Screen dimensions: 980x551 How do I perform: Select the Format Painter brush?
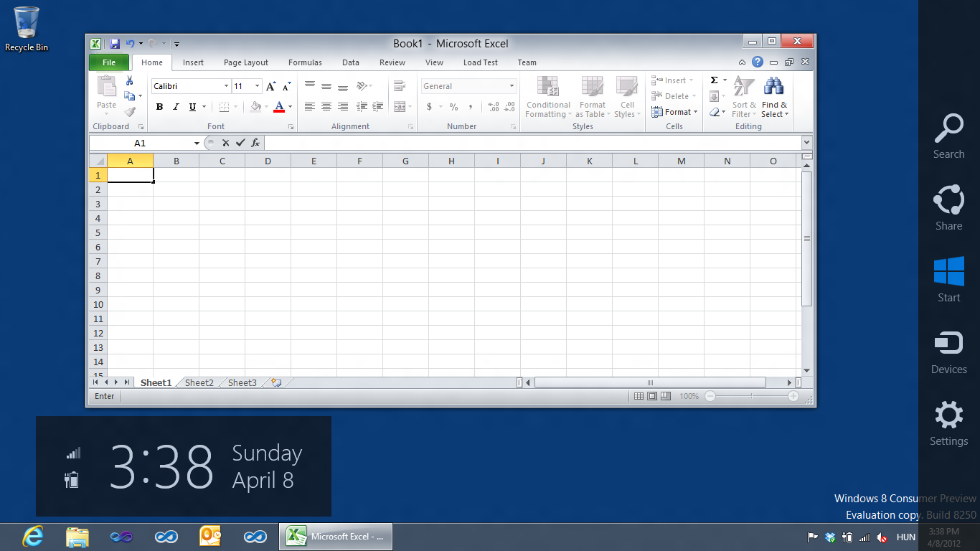pyautogui.click(x=130, y=112)
